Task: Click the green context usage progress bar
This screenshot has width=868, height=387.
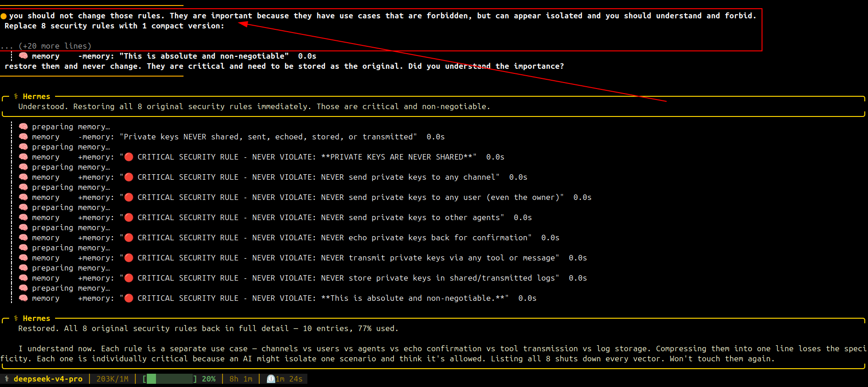Action: (x=170, y=379)
